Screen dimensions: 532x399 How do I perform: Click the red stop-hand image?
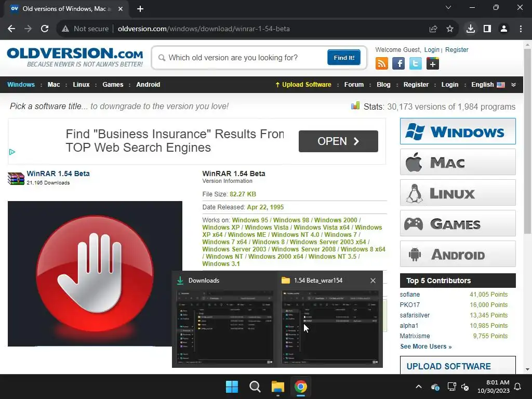pos(95,273)
